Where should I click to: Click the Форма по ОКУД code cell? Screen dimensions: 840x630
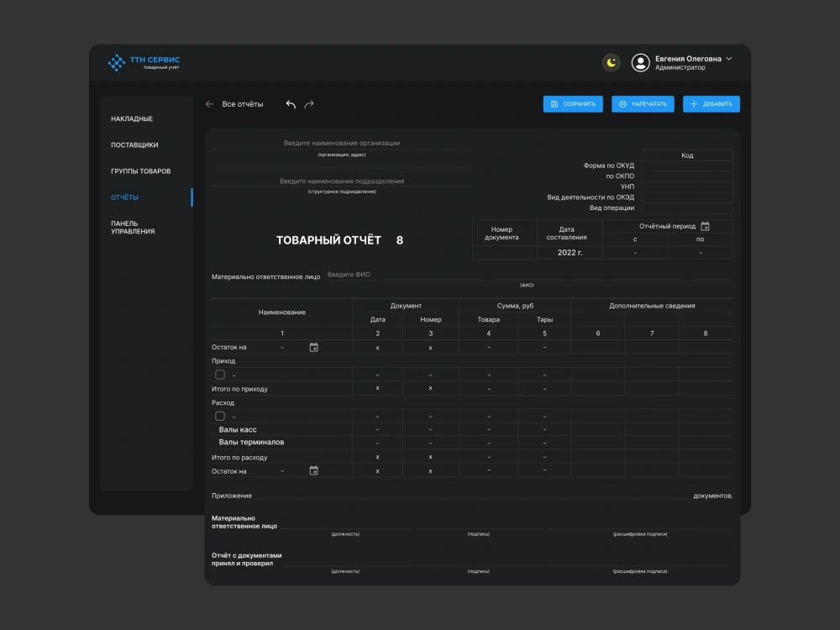tap(687, 166)
